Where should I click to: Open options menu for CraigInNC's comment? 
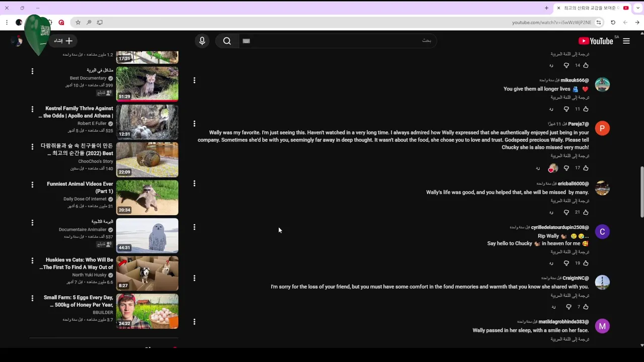pos(194,278)
